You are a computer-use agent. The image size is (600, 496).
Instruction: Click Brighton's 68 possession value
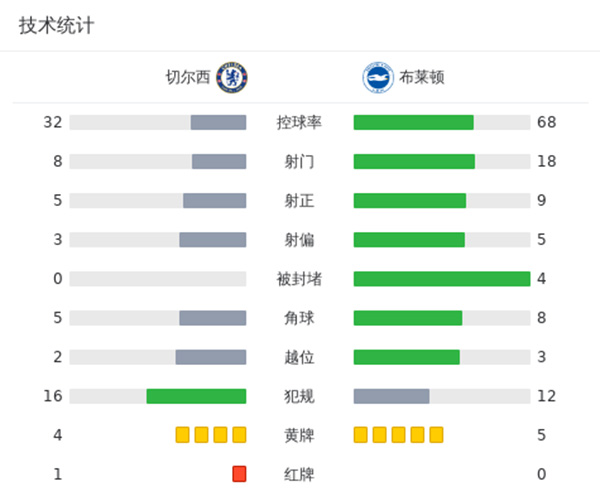click(546, 122)
